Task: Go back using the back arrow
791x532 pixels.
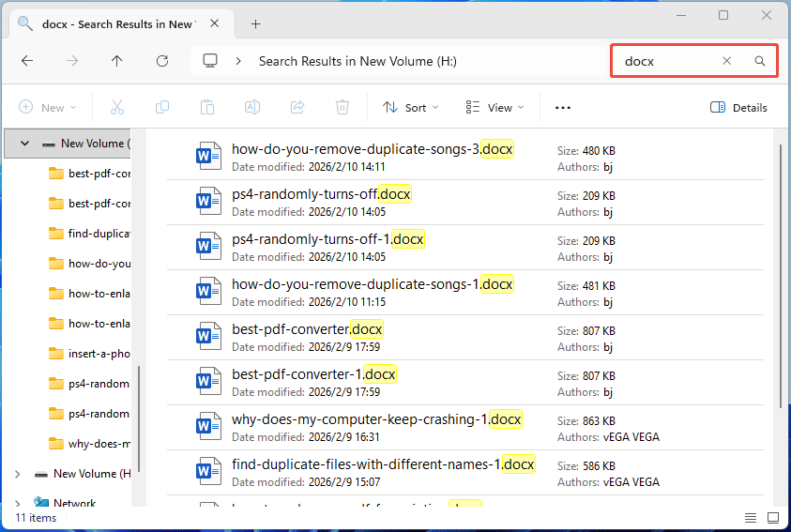Action: (27, 61)
